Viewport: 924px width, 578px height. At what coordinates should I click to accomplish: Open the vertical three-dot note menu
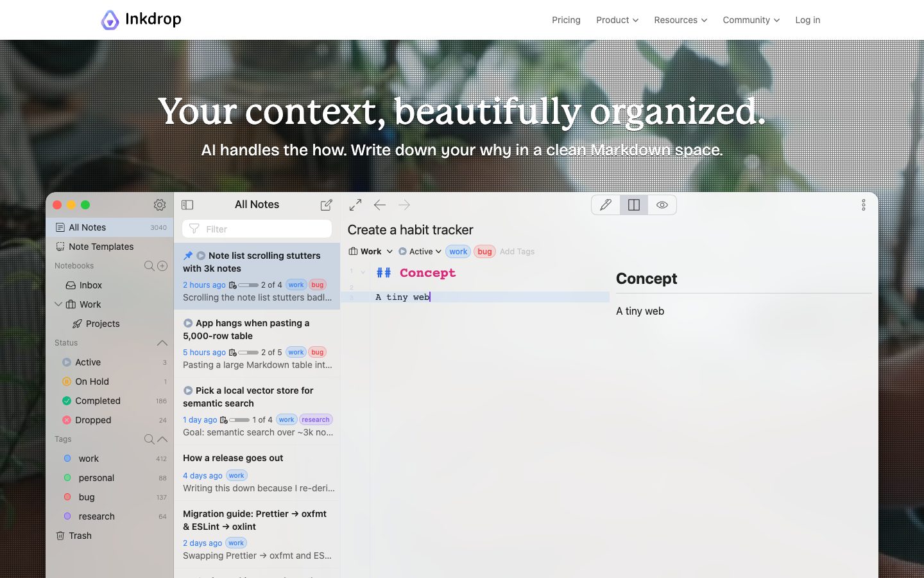[x=864, y=205]
